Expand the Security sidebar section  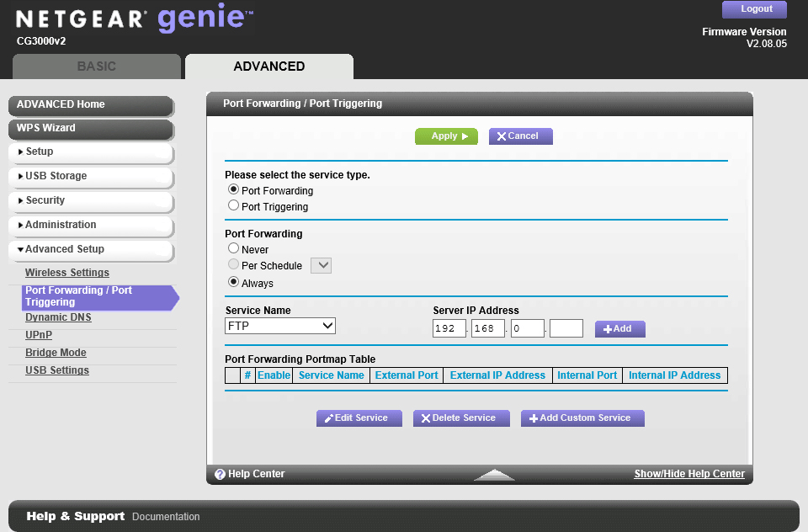pos(90,201)
